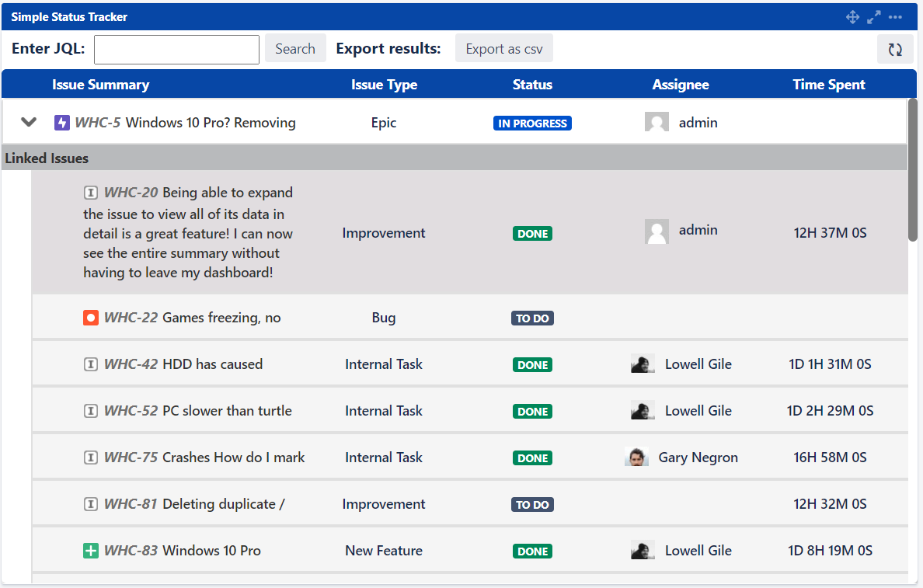Click the Issue Summary column header
The height and width of the screenshot is (588, 923).
tap(101, 85)
